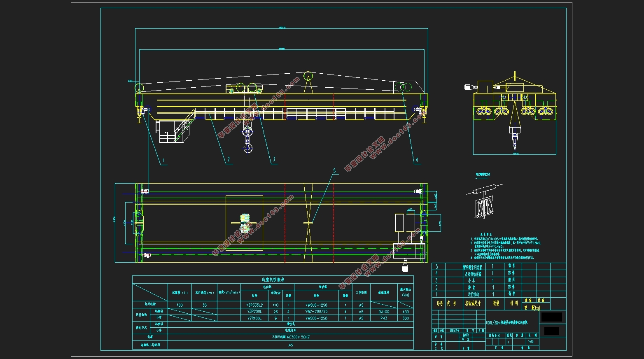Screen dimensions: 644x359
Task: Click callout number 2 under front view
Action: pyautogui.click(x=229, y=159)
